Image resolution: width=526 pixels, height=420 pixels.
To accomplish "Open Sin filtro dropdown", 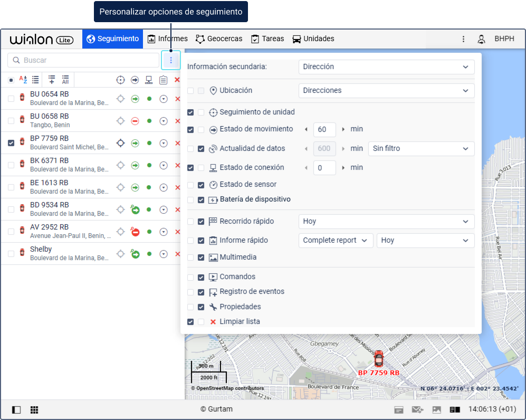I will pyautogui.click(x=422, y=149).
